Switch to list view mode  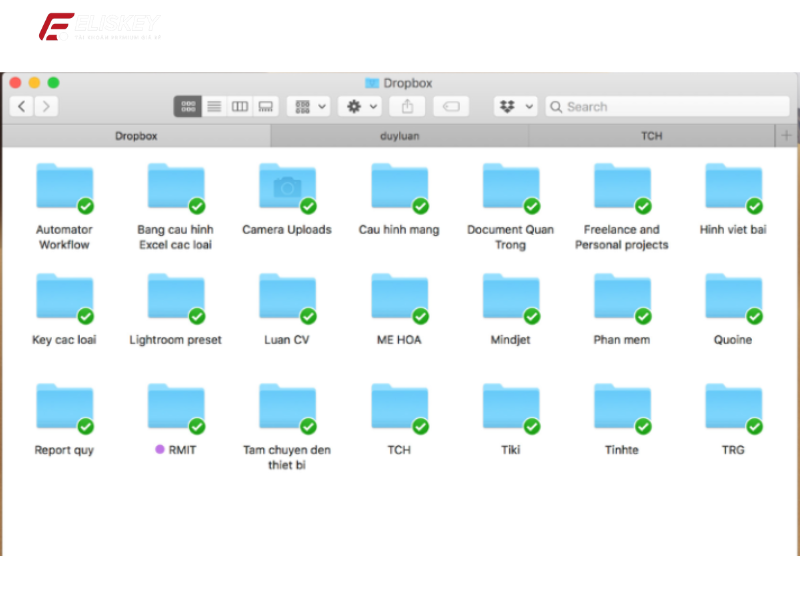tap(214, 106)
